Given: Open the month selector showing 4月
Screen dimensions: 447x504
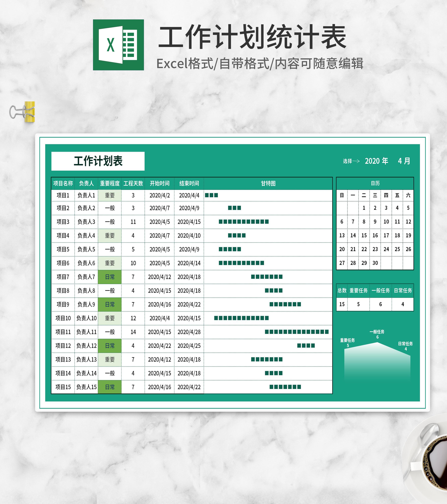Looking at the screenshot, I should click(x=404, y=161).
